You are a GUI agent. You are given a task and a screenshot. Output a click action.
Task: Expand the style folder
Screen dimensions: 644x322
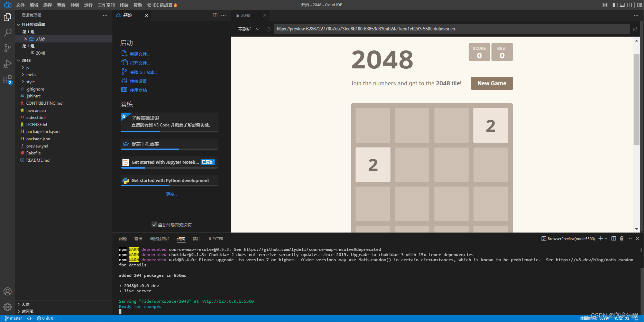[x=30, y=82]
